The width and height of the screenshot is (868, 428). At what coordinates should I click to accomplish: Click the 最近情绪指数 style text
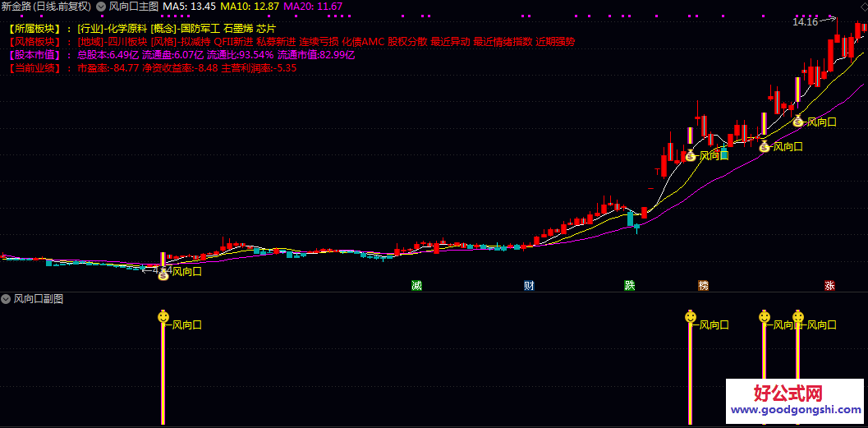pyautogui.click(x=503, y=42)
